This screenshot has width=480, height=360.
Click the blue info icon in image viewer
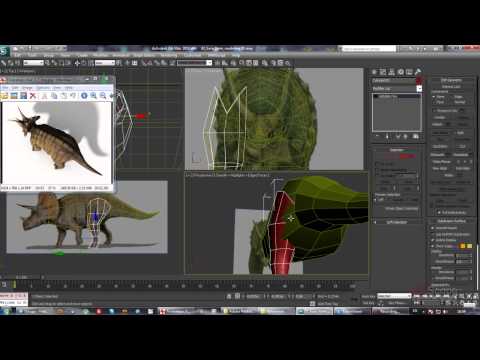pos(84,96)
